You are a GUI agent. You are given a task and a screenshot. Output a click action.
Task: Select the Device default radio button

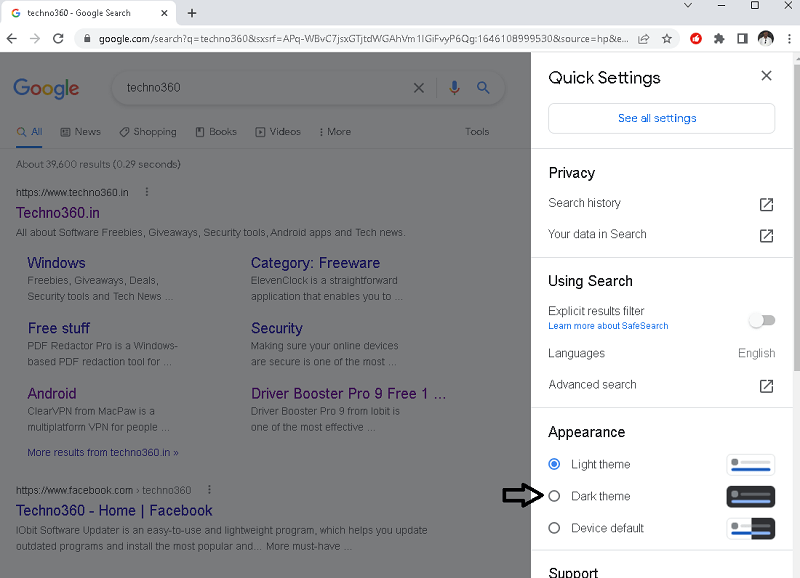554,528
